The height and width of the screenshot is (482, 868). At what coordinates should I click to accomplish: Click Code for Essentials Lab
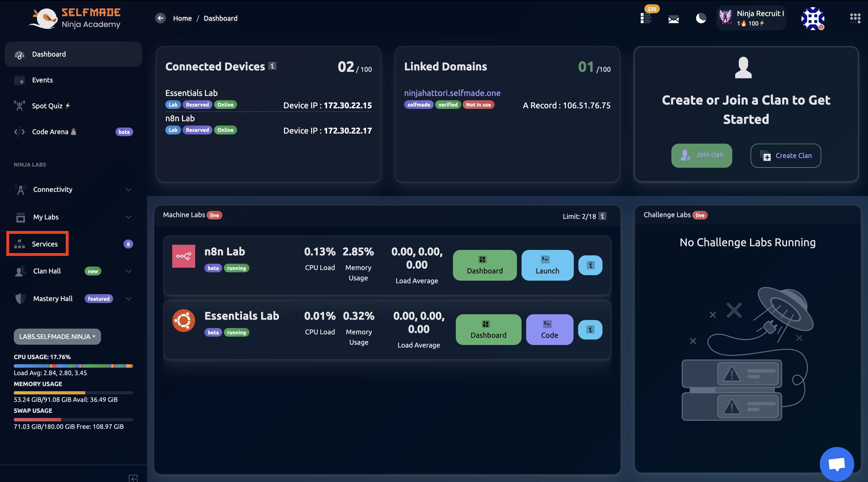click(549, 329)
